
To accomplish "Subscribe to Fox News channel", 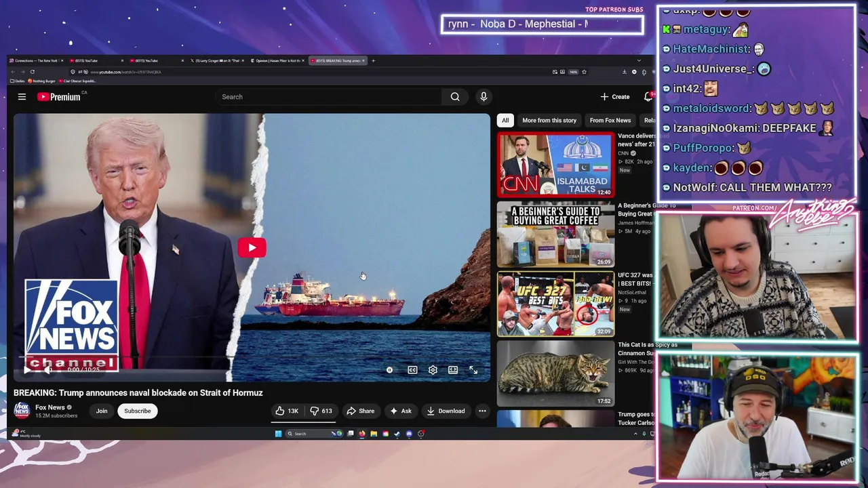I will tap(138, 411).
